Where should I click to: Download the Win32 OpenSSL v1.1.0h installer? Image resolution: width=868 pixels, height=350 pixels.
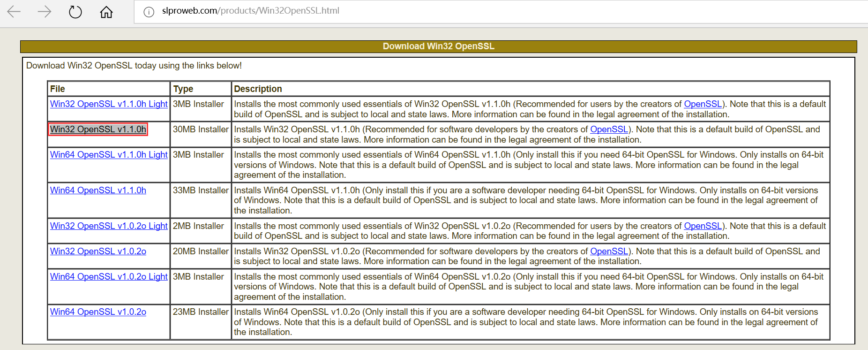tap(98, 129)
